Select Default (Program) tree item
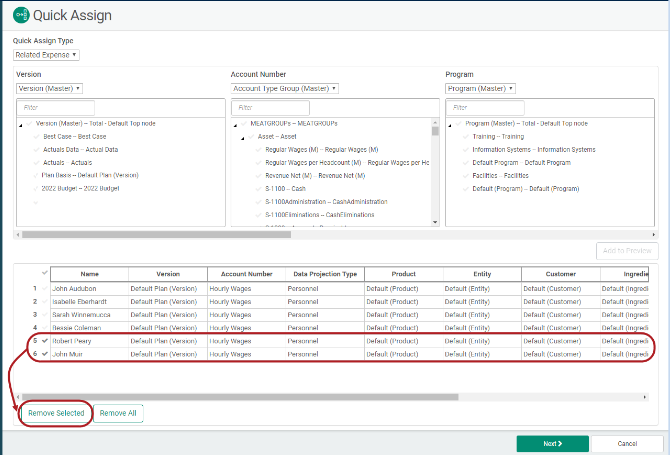Image resolution: width=672 pixels, height=455 pixels. click(526, 189)
